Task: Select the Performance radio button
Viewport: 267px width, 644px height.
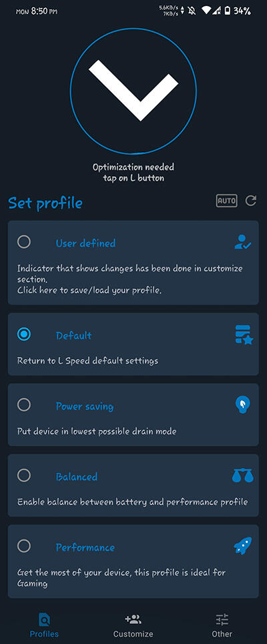Action: [x=24, y=546]
